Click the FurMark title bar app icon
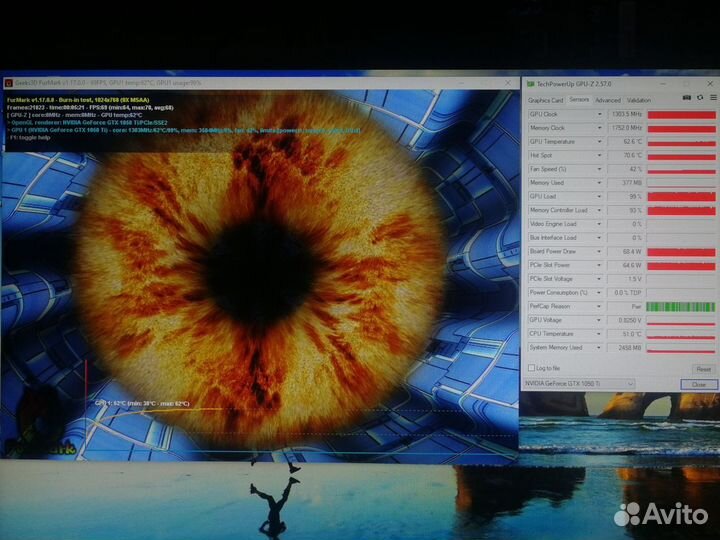 pos(9,83)
